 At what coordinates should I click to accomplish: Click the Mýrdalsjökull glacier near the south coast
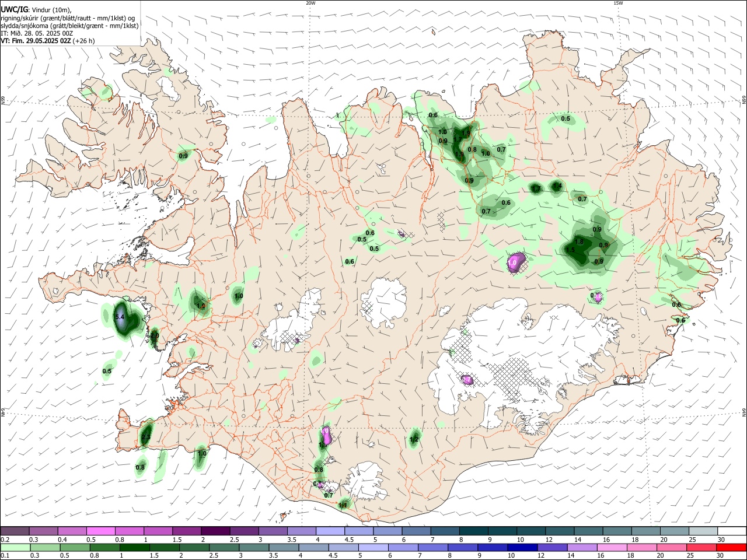point(365,481)
